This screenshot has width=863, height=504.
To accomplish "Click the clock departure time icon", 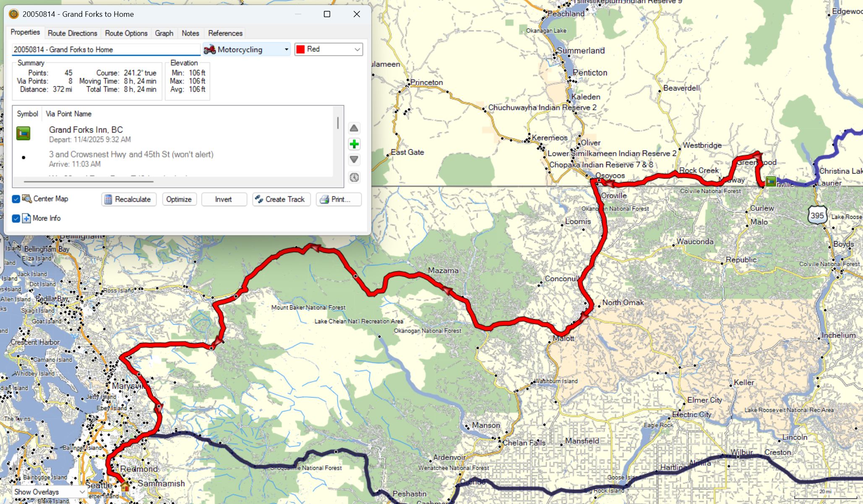I will point(354,177).
